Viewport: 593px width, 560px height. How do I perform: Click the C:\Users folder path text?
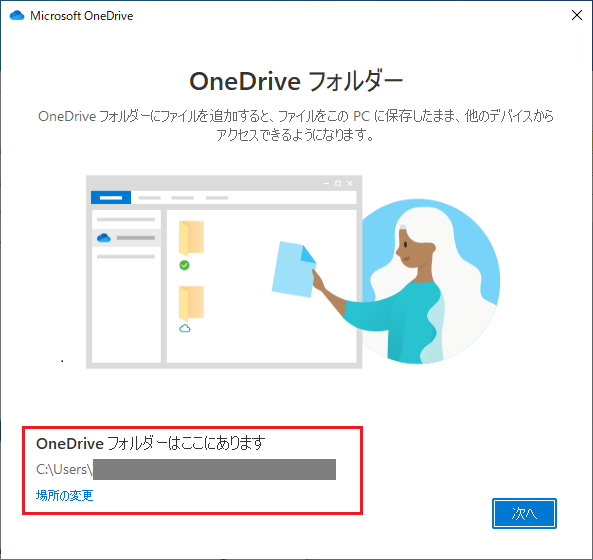point(64,469)
